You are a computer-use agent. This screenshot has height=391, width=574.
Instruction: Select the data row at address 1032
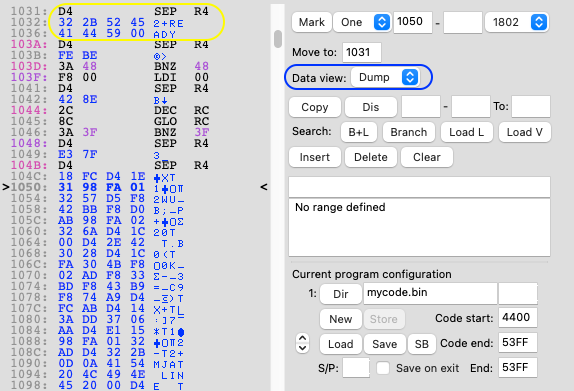pos(97,23)
